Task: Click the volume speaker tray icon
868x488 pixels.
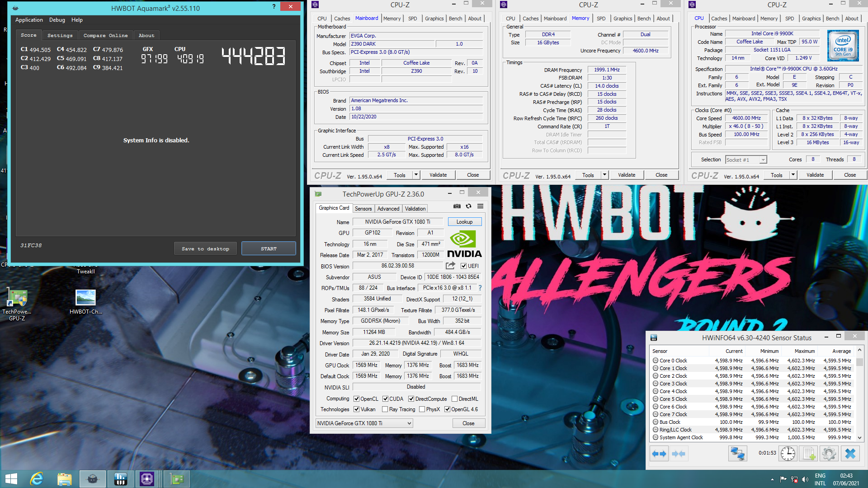Action: click(805, 479)
